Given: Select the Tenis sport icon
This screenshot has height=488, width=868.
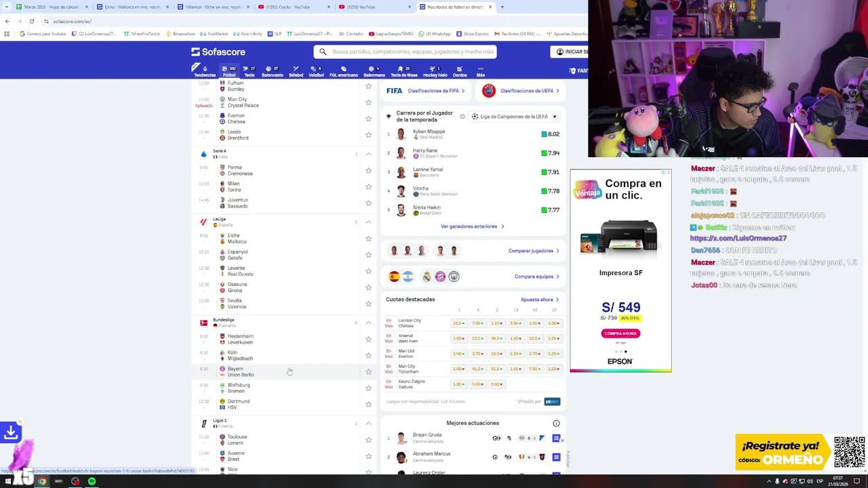Looking at the screenshot, I should pos(249,71).
